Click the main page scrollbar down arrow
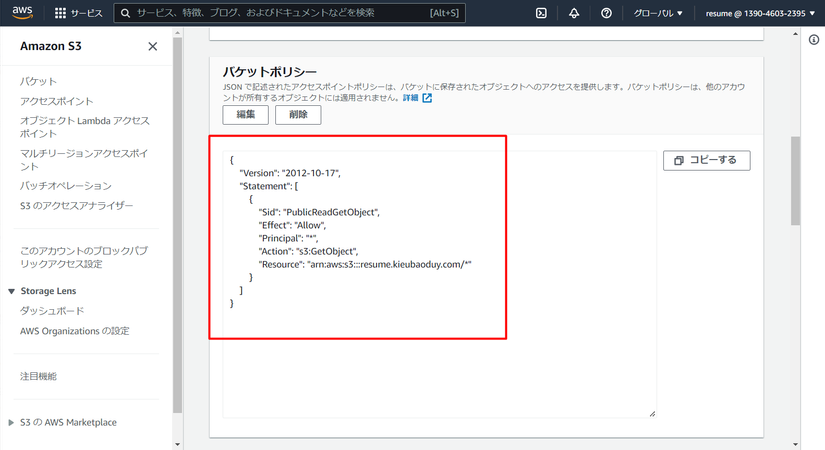This screenshot has width=825, height=450. (796, 445)
